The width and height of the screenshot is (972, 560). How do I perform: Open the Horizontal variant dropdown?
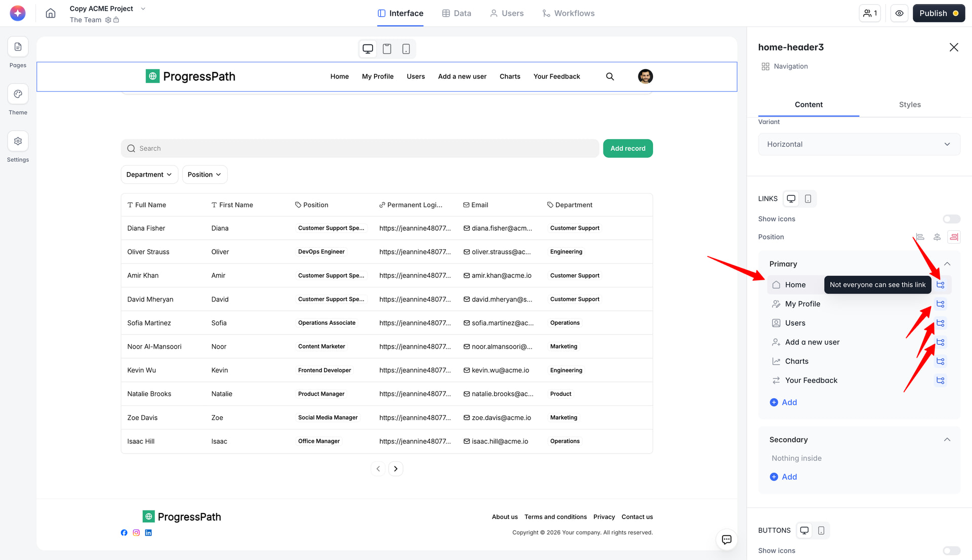859,144
